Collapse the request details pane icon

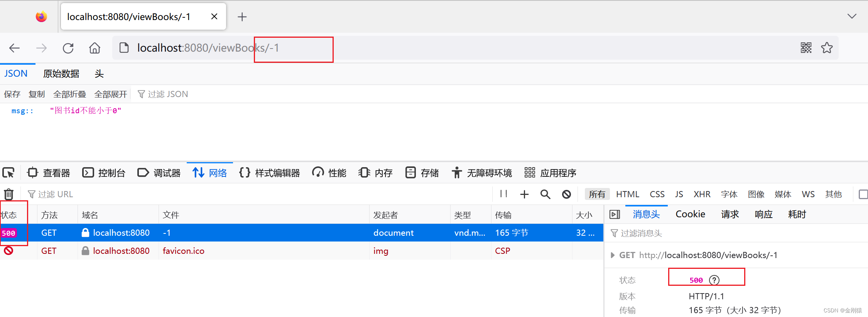pyautogui.click(x=615, y=214)
